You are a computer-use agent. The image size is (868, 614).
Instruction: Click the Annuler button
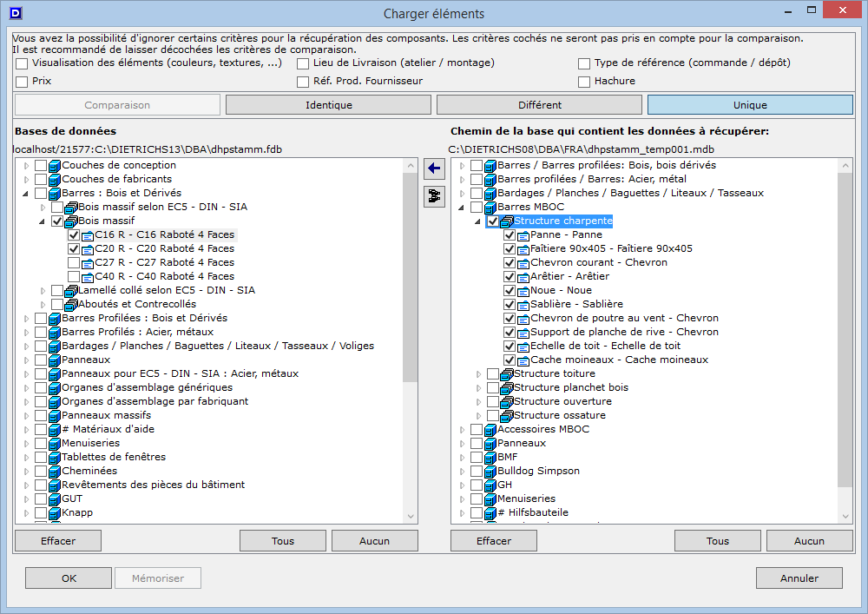[799, 578]
